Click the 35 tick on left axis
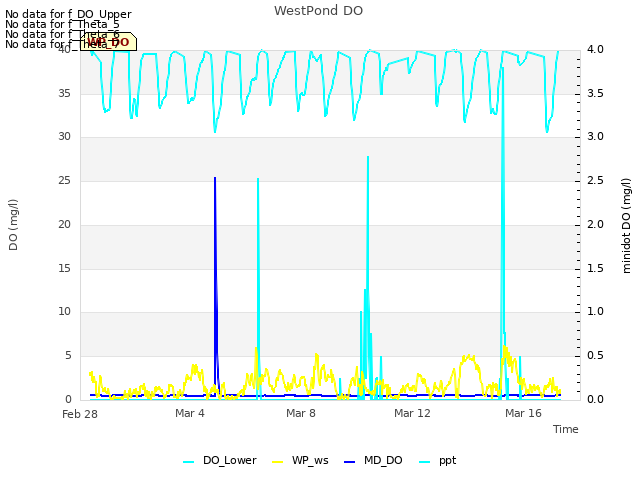Image resolution: width=640 pixels, height=480 pixels. (x=64, y=93)
